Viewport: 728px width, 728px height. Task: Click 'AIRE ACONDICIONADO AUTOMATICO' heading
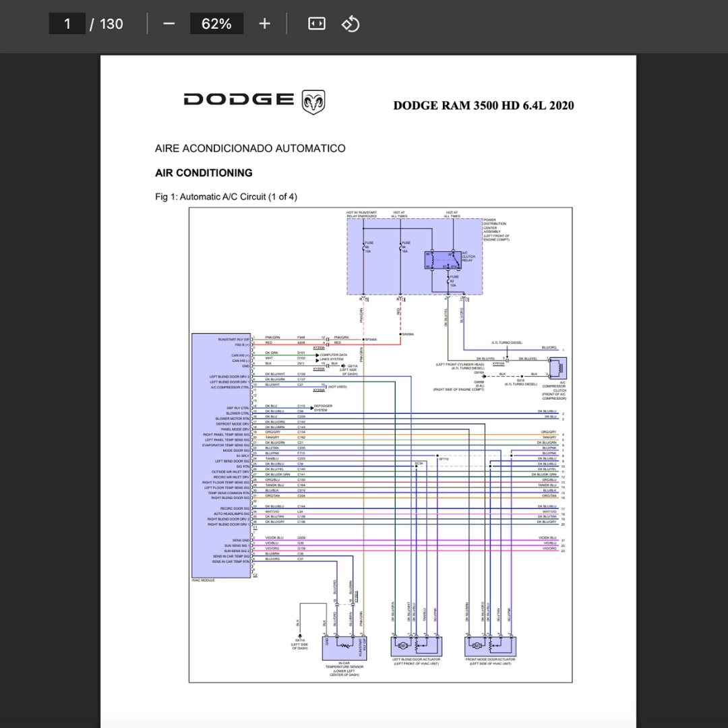[x=250, y=148]
